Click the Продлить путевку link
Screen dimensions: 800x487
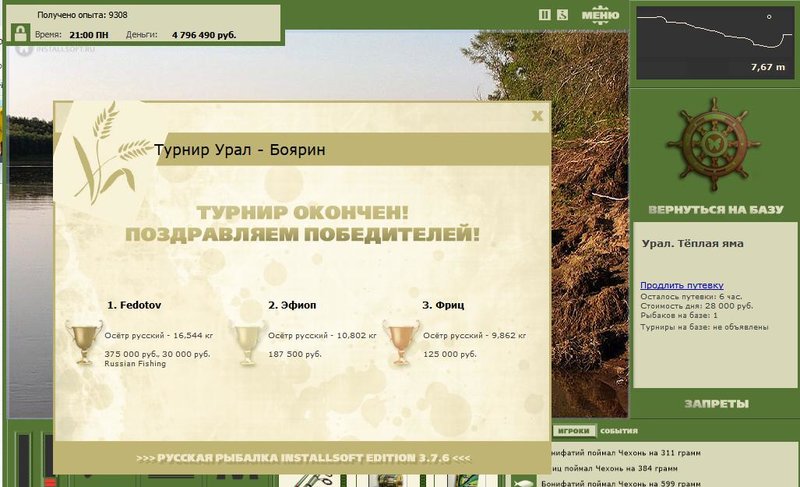coord(682,285)
